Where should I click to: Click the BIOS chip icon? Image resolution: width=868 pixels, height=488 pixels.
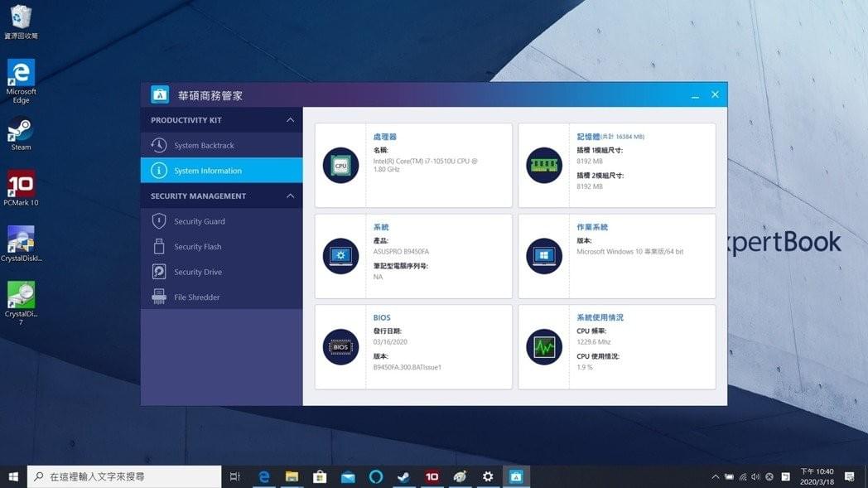340,347
